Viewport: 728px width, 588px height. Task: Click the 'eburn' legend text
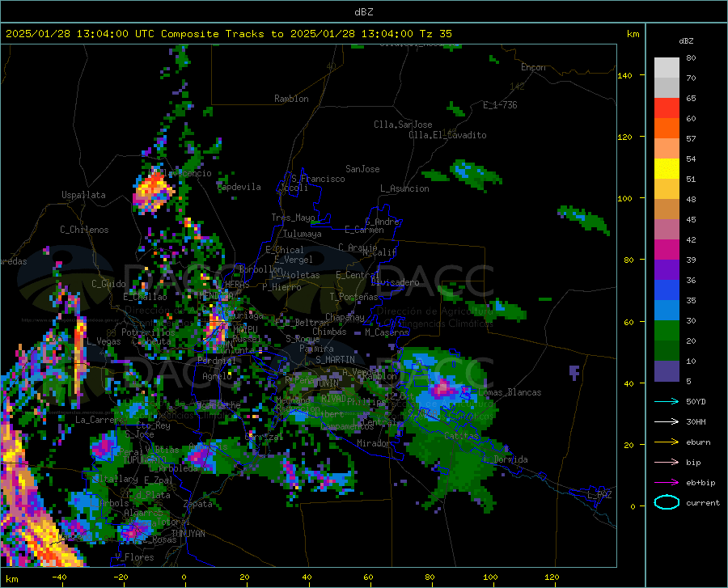698,442
